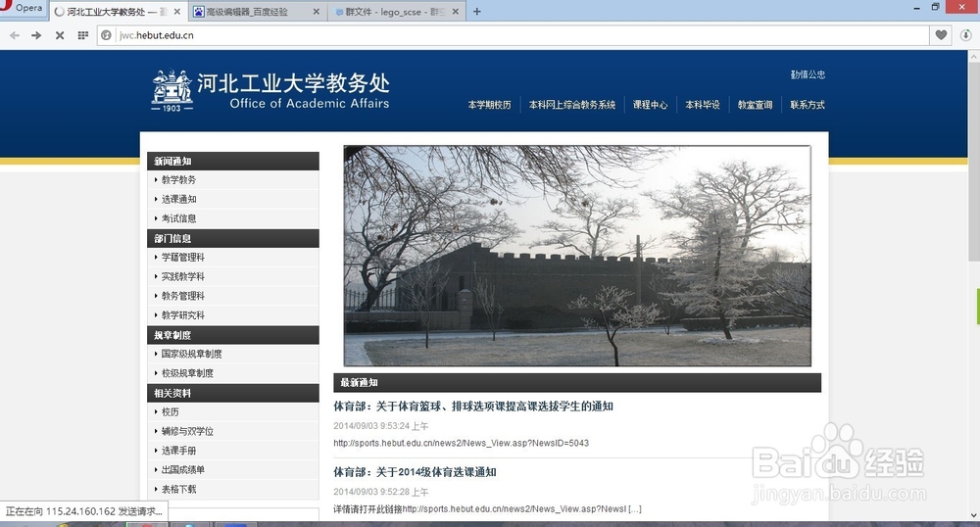Open notice 关于2014级体育选课通知
The width and height of the screenshot is (980, 527).
[x=415, y=472]
